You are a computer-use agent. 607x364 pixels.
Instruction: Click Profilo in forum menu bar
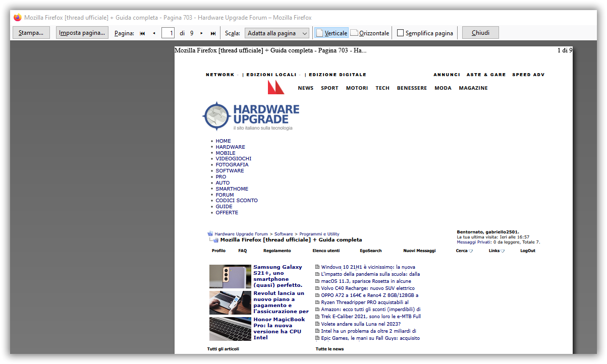[x=219, y=251]
